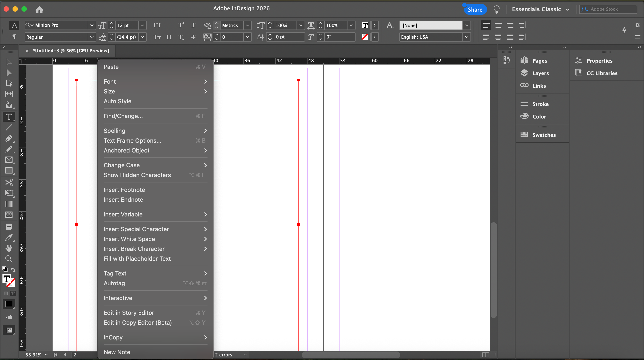644x360 pixels.
Task: Choose the Rectangle Frame tool
Action: (9, 160)
